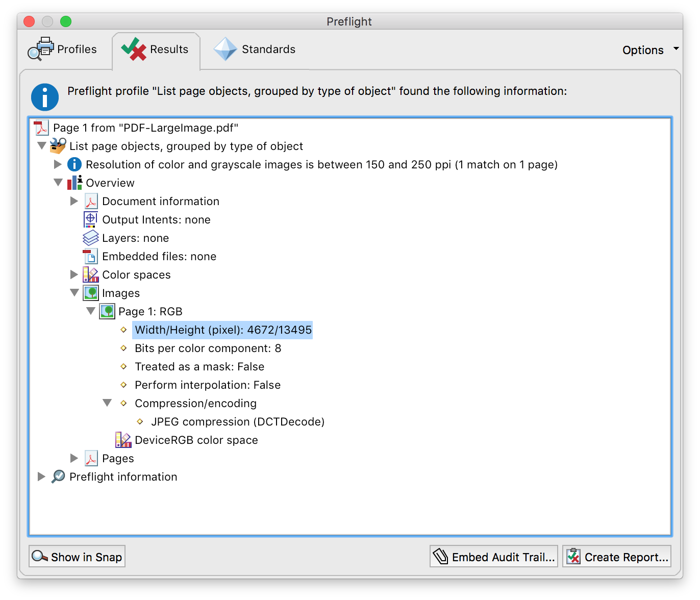Click the Show in Snap button
This screenshot has height=600, width=700.
[77, 557]
